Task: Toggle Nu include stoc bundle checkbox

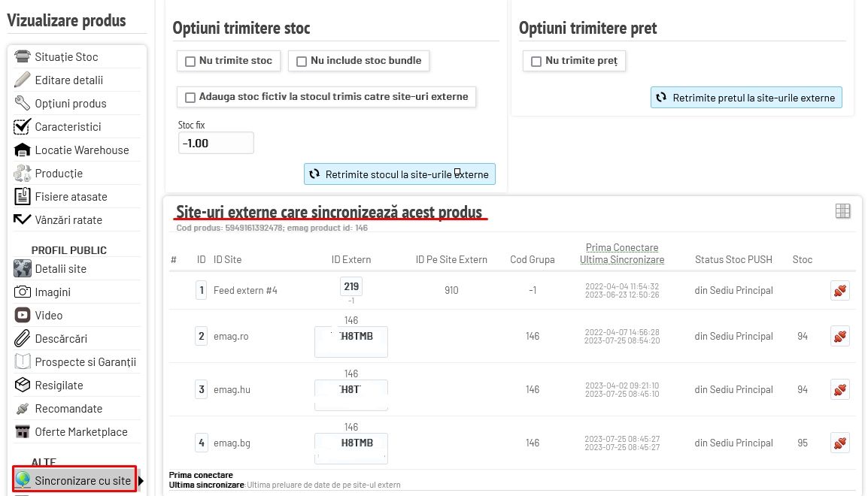Action: [302, 62]
